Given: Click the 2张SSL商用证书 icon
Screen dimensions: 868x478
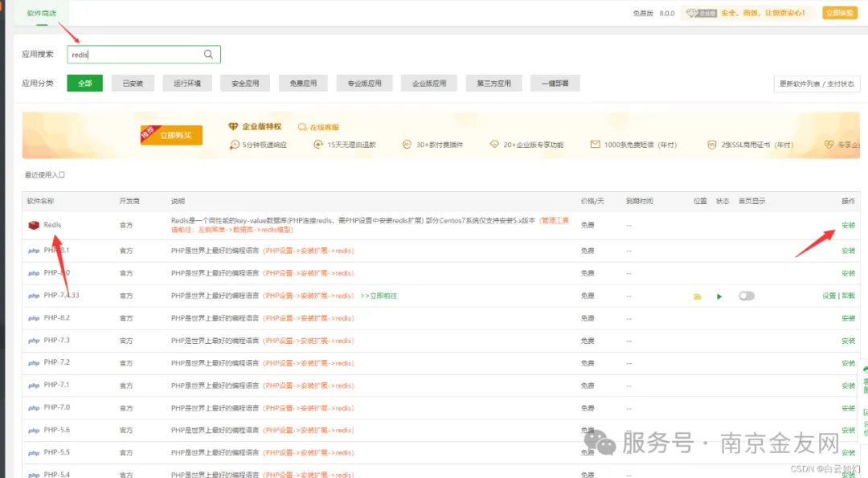Looking at the screenshot, I should coord(712,145).
